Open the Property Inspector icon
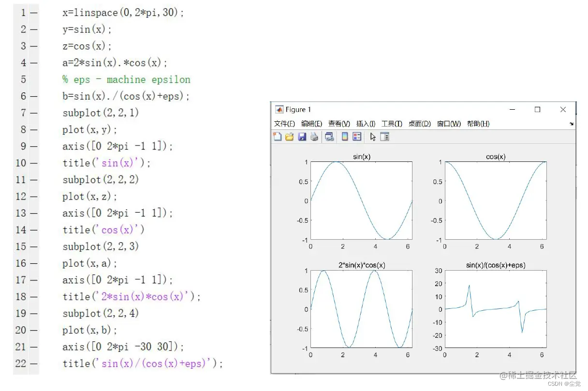Image resolution: width=588 pixels, height=391 pixels. [x=385, y=137]
